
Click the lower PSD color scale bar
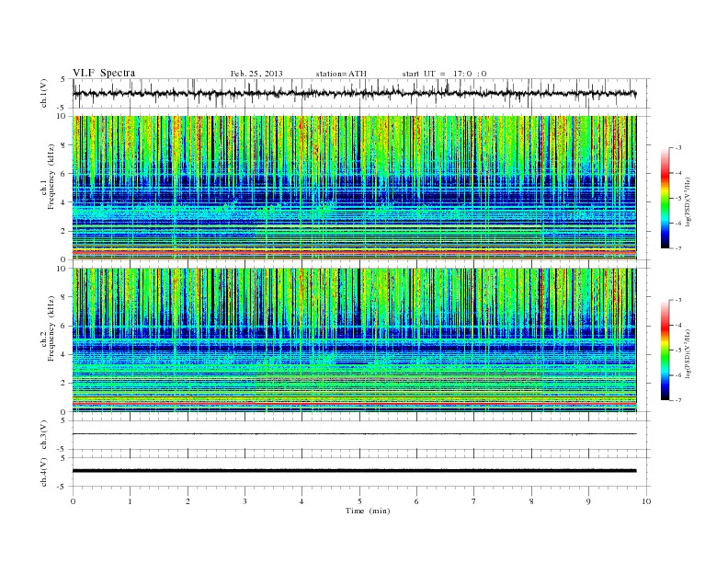tap(665, 350)
